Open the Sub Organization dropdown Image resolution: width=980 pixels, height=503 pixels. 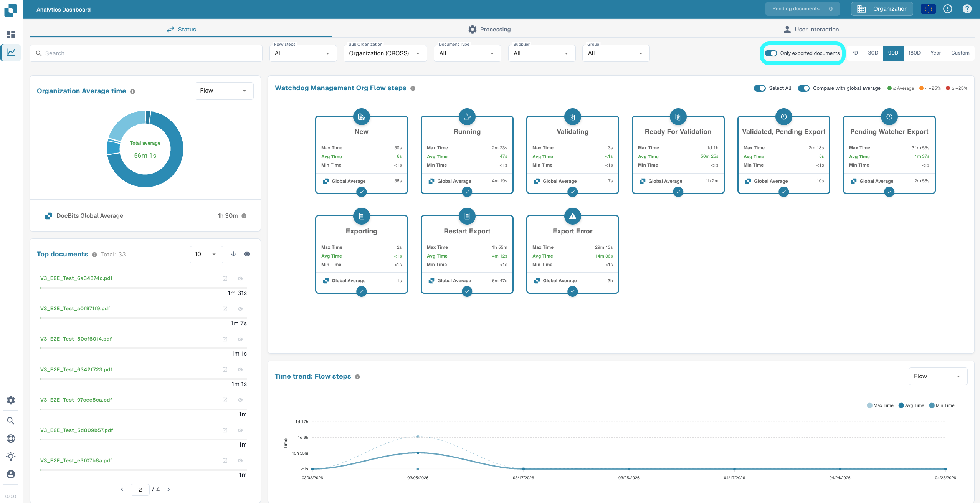[x=385, y=53]
